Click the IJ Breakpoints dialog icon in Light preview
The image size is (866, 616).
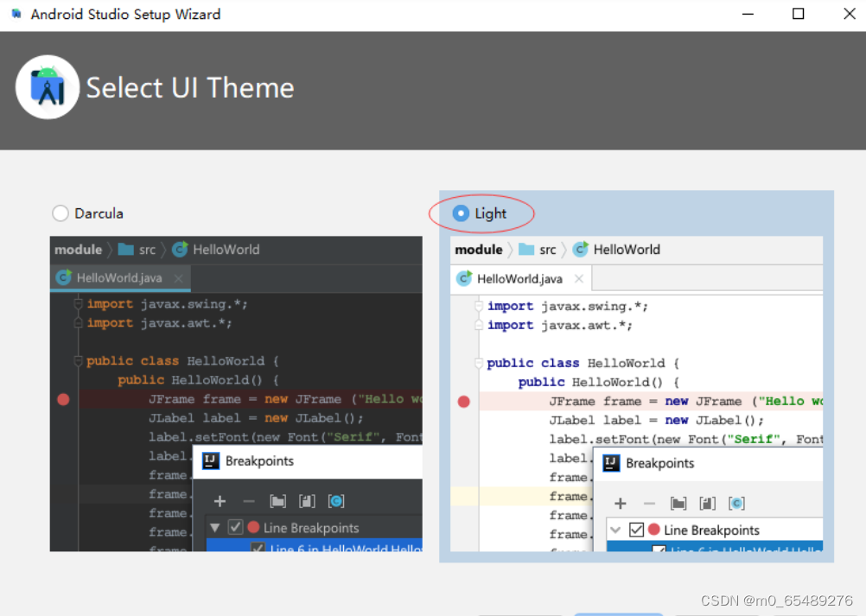pyautogui.click(x=611, y=463)
